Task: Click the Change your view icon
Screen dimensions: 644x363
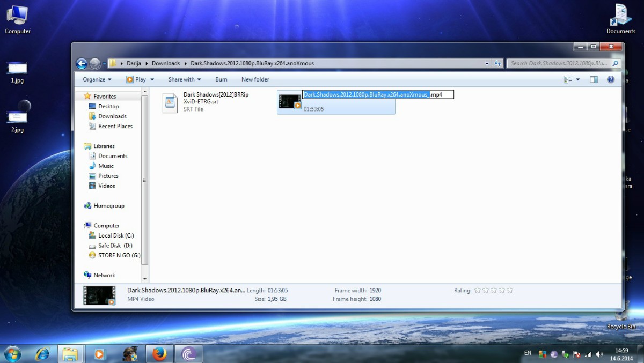Action: click(568, 79)
